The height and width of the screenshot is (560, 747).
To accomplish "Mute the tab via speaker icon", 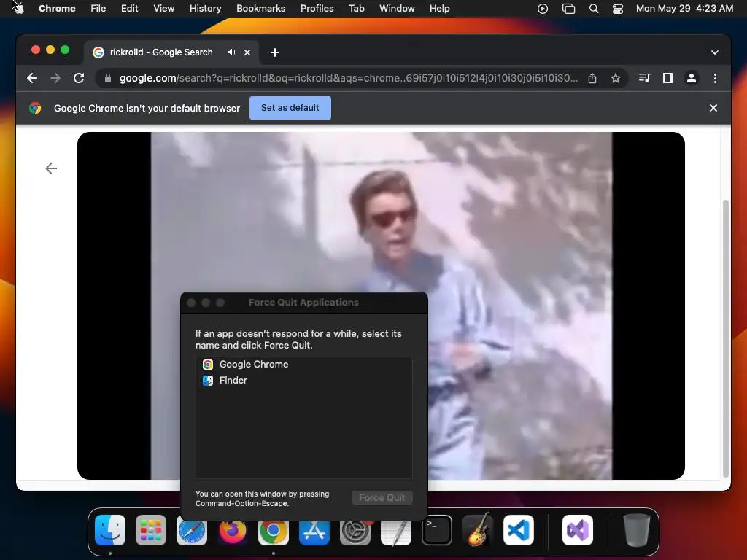I will (x=231, y=52).
